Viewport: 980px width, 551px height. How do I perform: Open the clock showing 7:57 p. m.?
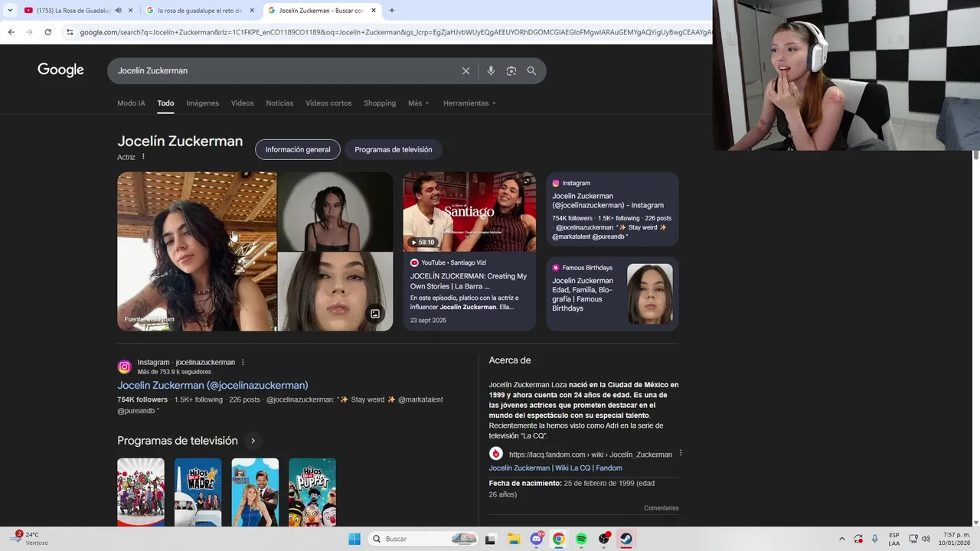tap(956, 539)
